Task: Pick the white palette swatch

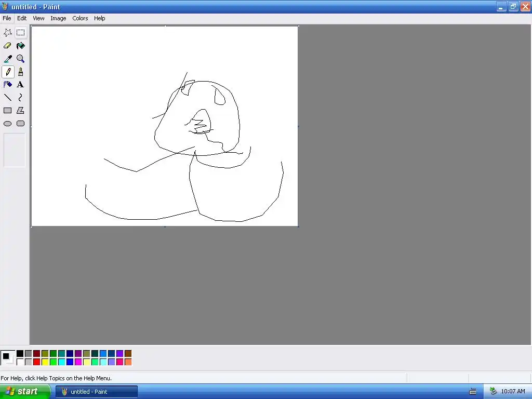Action: pyautogui.click(x=20, y=362)
